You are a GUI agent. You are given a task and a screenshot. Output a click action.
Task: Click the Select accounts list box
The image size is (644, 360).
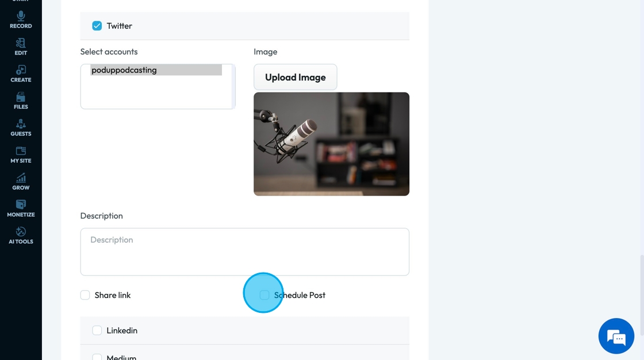[x=158, y=86]
